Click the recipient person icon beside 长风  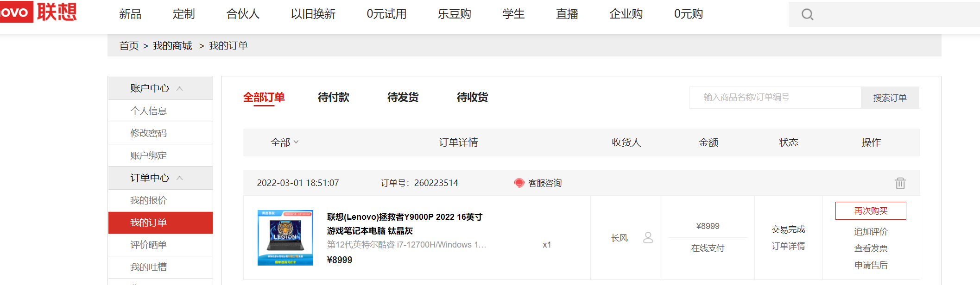point(648,238)
